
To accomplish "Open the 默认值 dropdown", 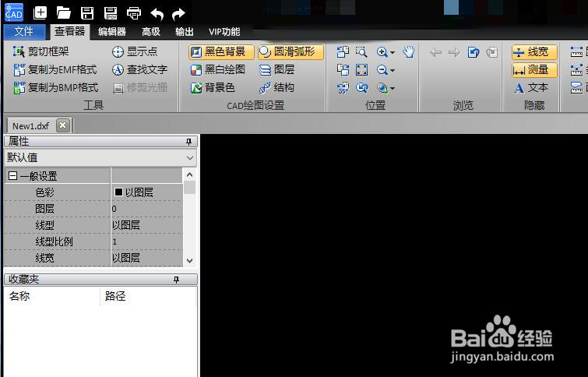I will [x=101, y=157].
